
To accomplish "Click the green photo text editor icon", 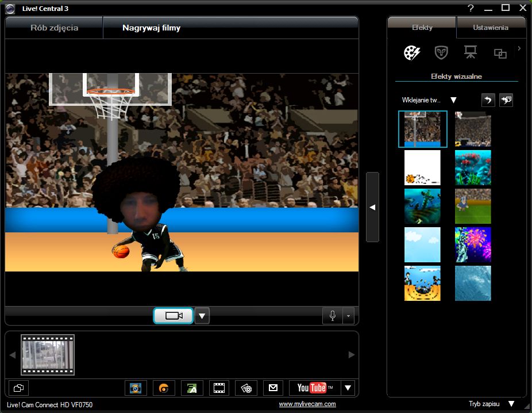I will pyautogui.click(x=192, y=388).
